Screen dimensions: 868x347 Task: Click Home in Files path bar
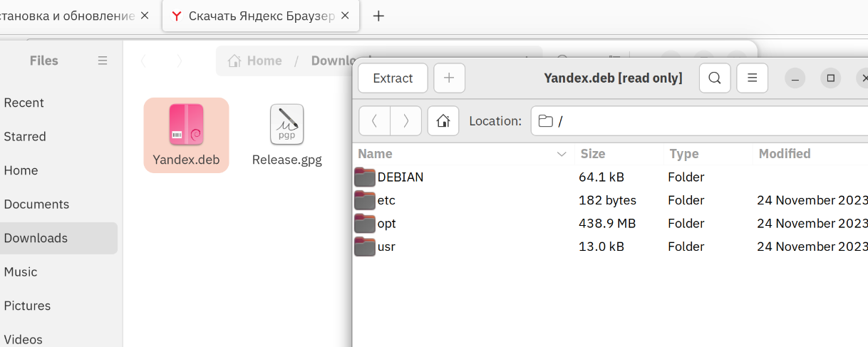pos(255,61)
